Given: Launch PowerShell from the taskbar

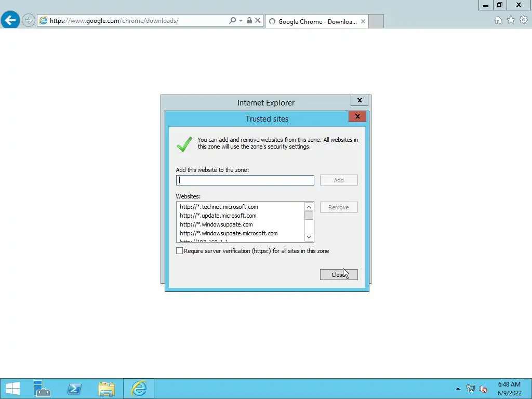Looking at the screenshot, I should [x=74, y=389].
